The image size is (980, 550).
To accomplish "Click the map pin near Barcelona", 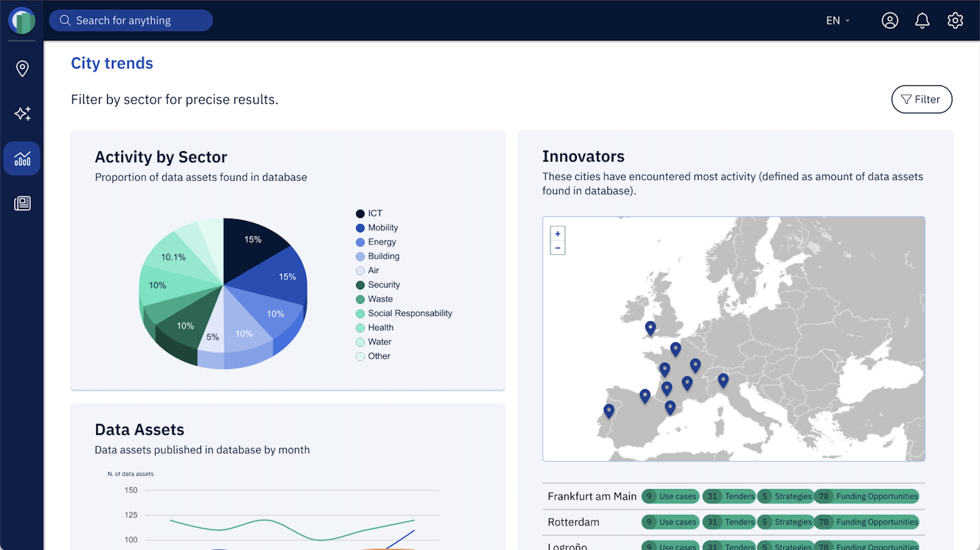I will point(670,407).
